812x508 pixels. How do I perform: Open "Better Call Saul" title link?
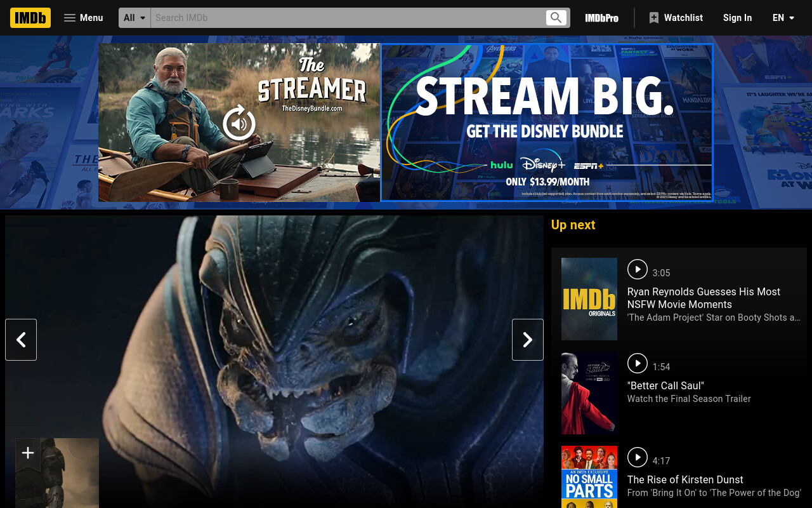pos(665,385)
